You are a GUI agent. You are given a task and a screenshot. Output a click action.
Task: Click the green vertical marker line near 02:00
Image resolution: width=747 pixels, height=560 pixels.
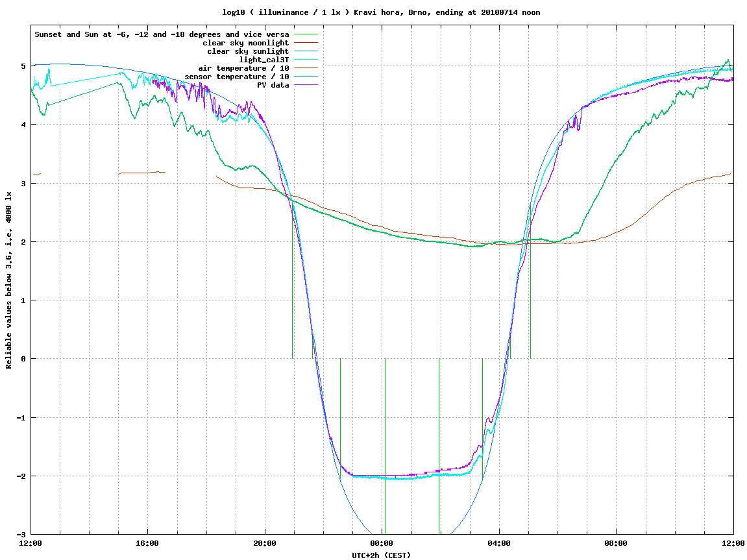pos(439,446)
